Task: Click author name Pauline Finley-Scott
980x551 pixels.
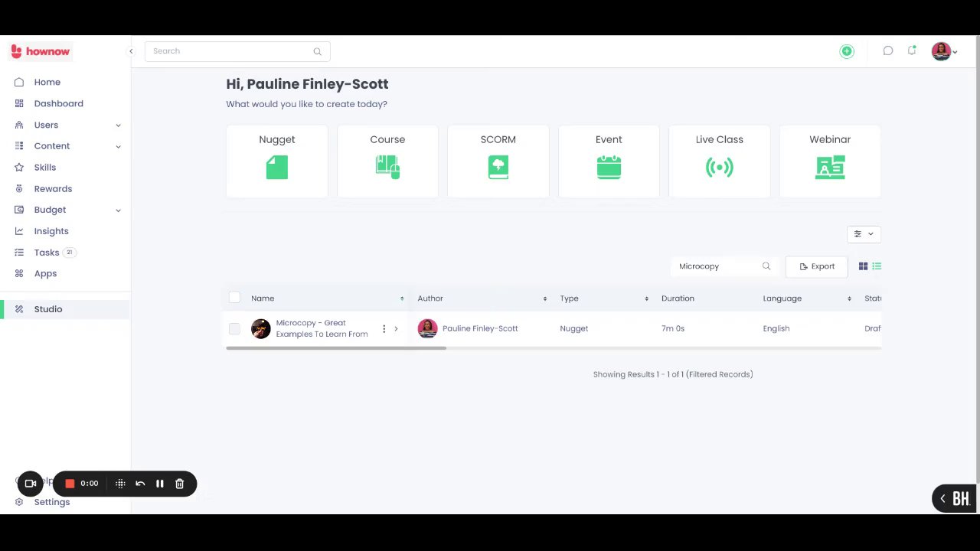Action: (x=480, y=328)
